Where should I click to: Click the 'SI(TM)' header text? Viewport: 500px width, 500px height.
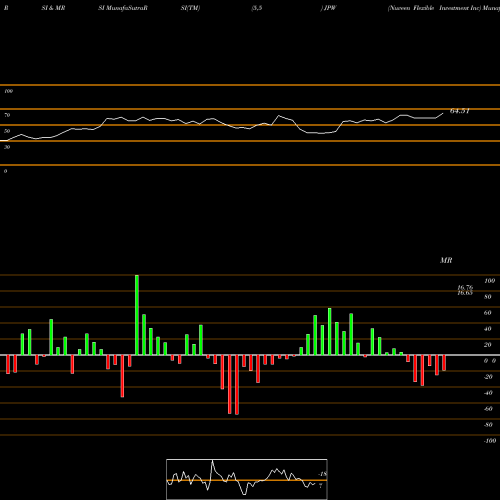pos(190,8)
